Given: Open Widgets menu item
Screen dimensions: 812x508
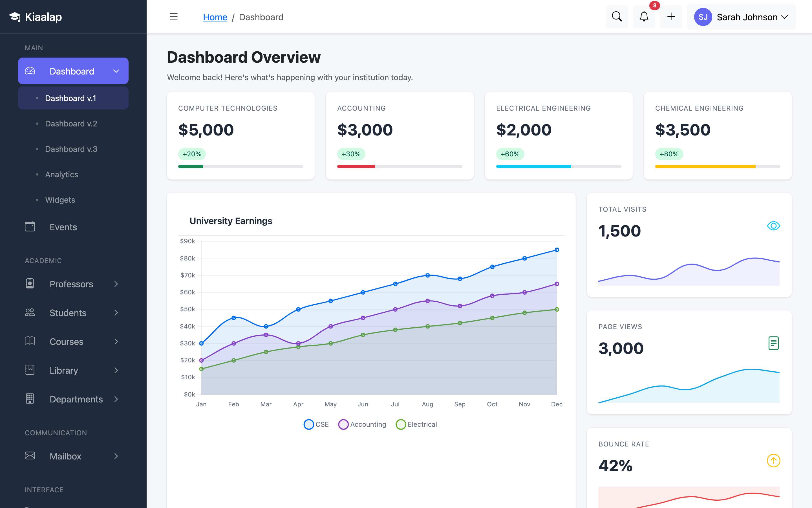Looking at the screenshot, I should click(73, 200).
